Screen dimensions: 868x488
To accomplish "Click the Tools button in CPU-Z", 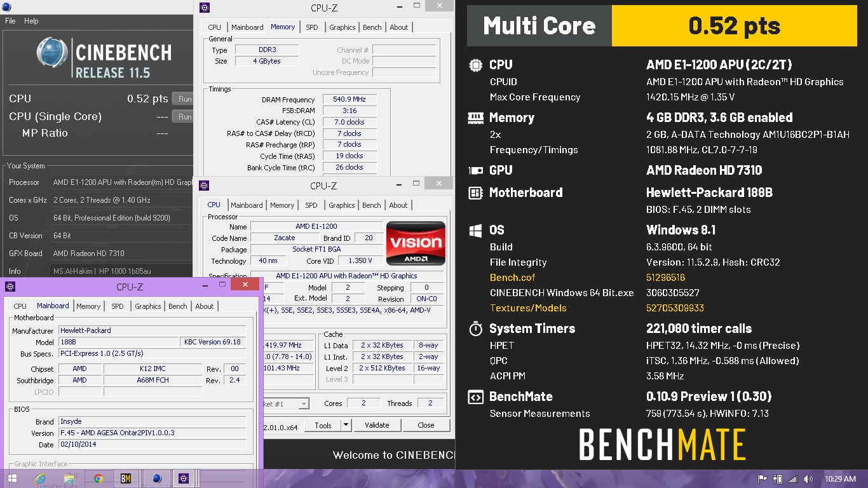I will click(x=323, y=425).
